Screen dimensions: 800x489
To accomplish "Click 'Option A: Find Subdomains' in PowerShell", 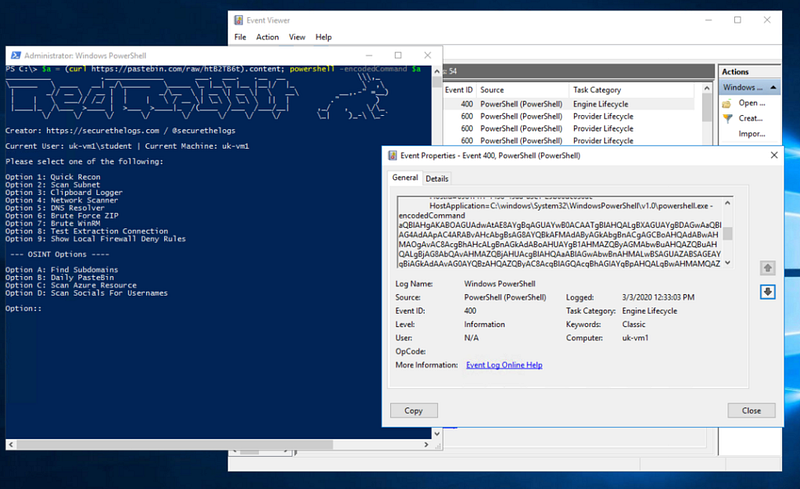I will coord(62,270).
